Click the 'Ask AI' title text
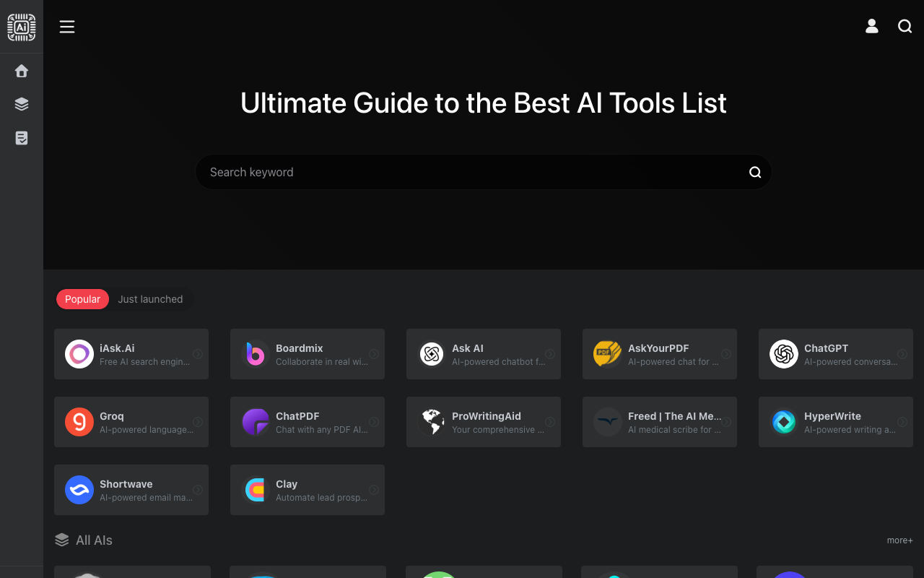This screenshot has width=924, height=578. click(468, 348)
